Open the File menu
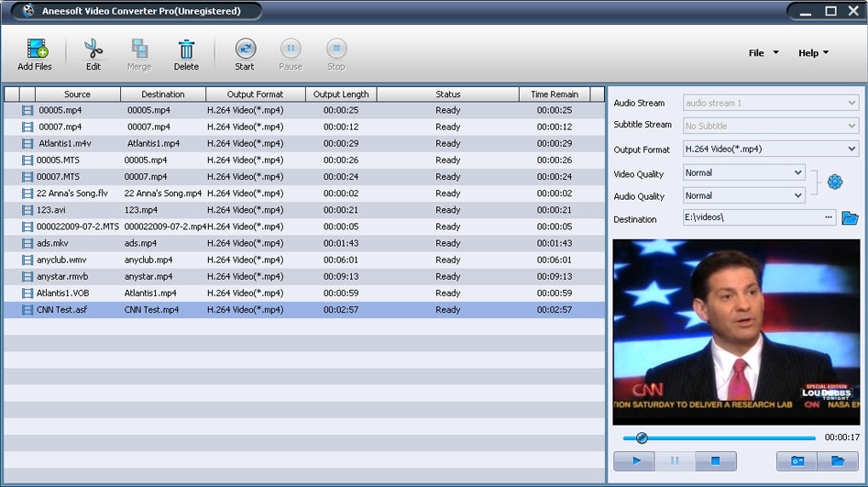 [763, 53]
